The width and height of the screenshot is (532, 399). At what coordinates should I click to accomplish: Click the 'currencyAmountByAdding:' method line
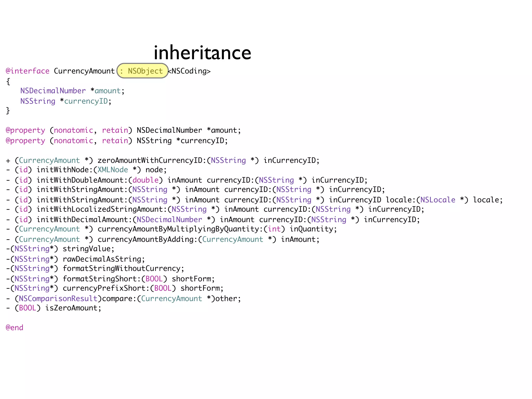pos(163,239)
